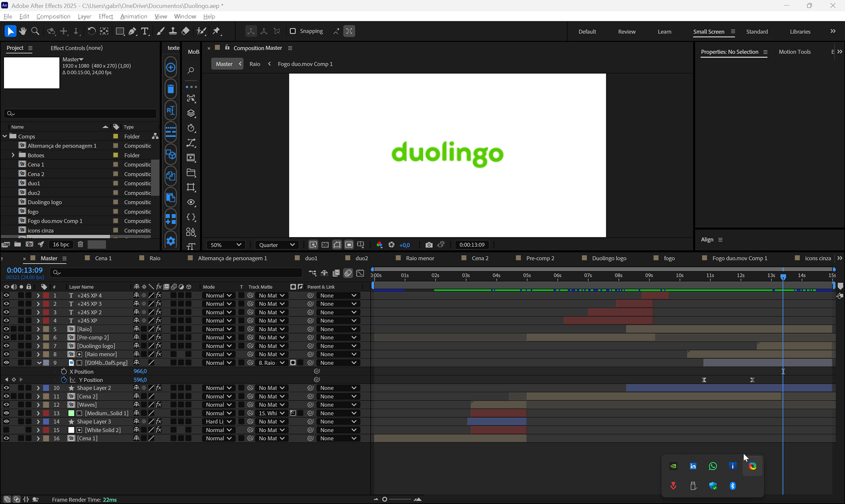
Task: Show the White Solid 2 layer
Action: (6, 430)
